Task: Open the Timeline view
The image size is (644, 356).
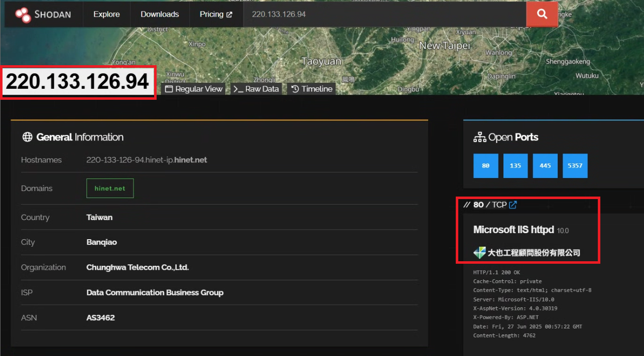Action: tap(312, 89)
